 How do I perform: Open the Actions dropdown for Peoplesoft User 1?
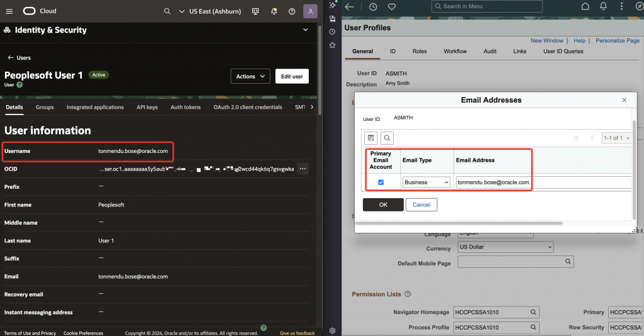point(250,76)
